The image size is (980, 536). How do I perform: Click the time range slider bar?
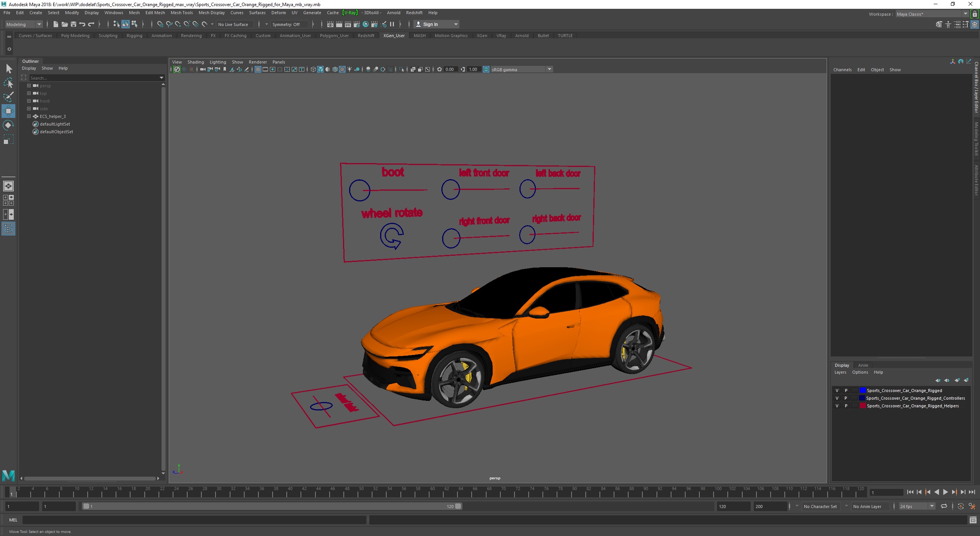[272, 506]
